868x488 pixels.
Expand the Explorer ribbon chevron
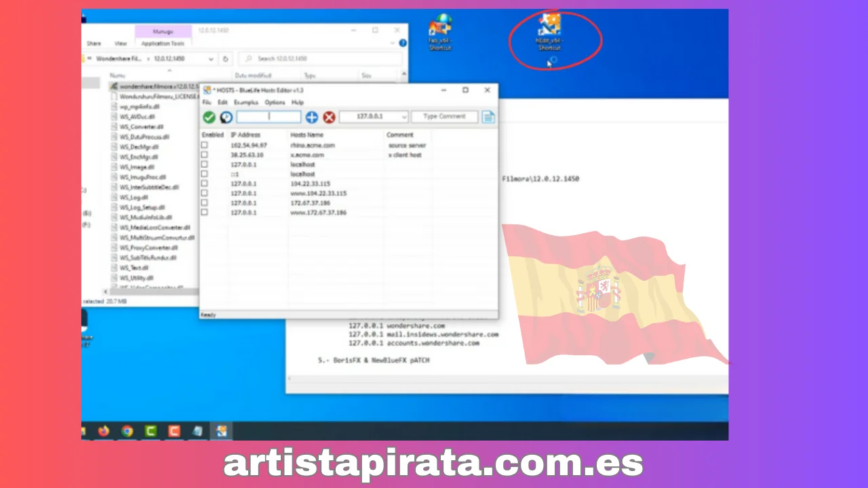394,43
